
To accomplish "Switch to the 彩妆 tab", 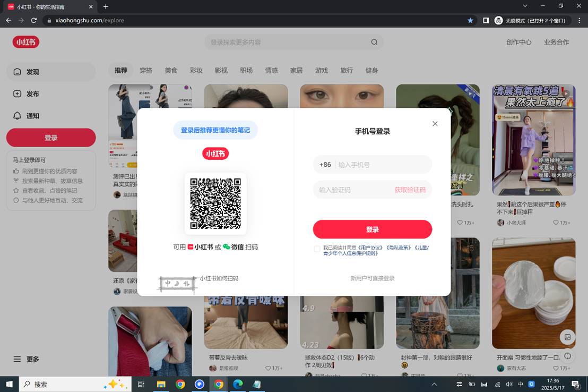I will [196, 70].
